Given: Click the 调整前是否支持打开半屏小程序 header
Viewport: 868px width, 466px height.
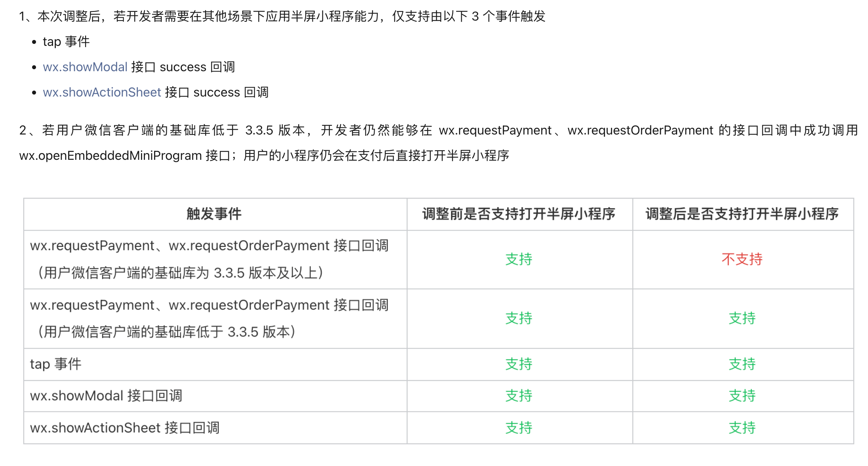Looking at the screenshot, I should (519, 214).
